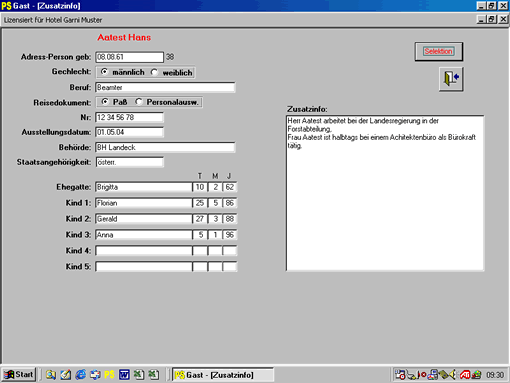Screen dimensions: 510x383
Task: Open the yellow PS quick launch icon
Action: (109, 375)
